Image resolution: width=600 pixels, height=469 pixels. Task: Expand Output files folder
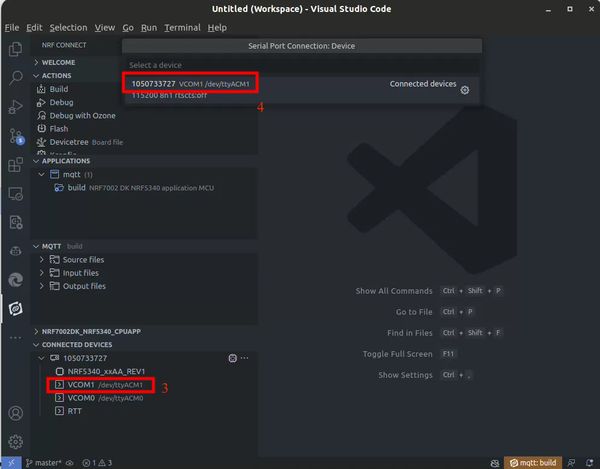click(x=42, y=286)
